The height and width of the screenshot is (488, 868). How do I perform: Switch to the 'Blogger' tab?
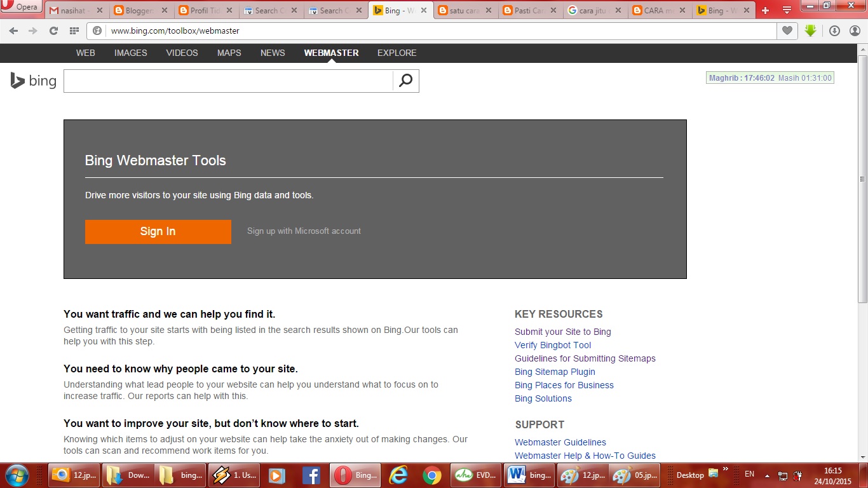pyautogui.click(x=140, y=10)
